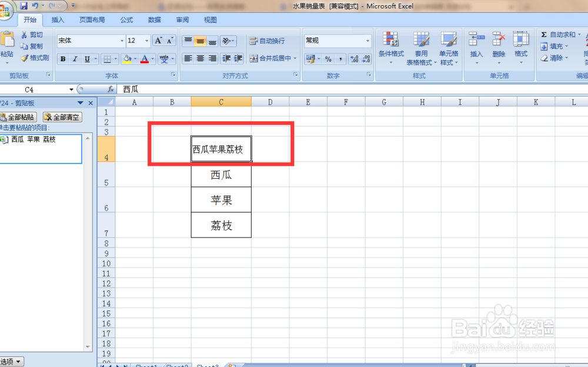Select clipboard item 西瓜 苹果 荔枝
588x367 pixels.
pos(41,149)
